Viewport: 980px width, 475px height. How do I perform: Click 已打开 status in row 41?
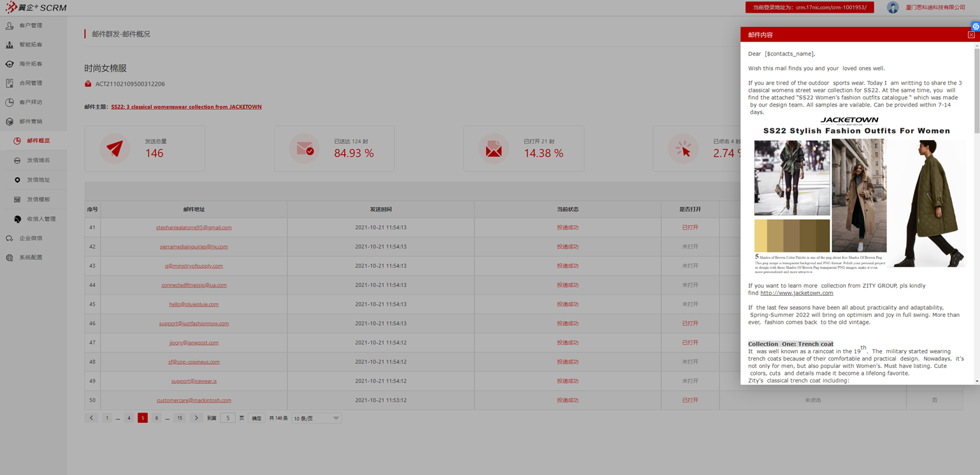[690, 228]
